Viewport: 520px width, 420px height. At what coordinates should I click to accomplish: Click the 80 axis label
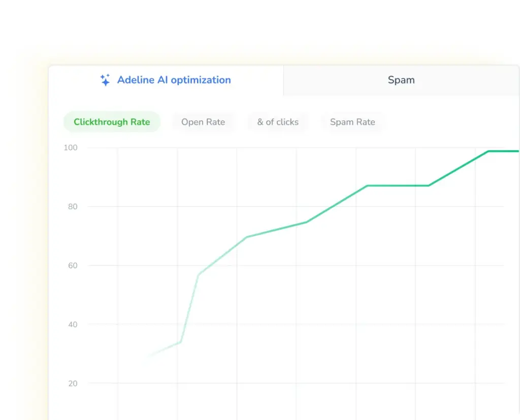click(x=73, y=207)
